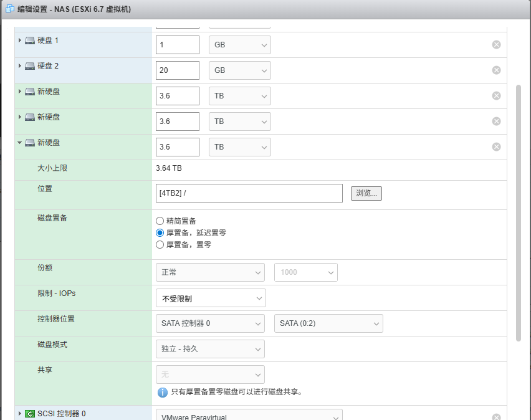
Task: Remove the expanded 3.6 TB 新硬盘
Action: 497,146
